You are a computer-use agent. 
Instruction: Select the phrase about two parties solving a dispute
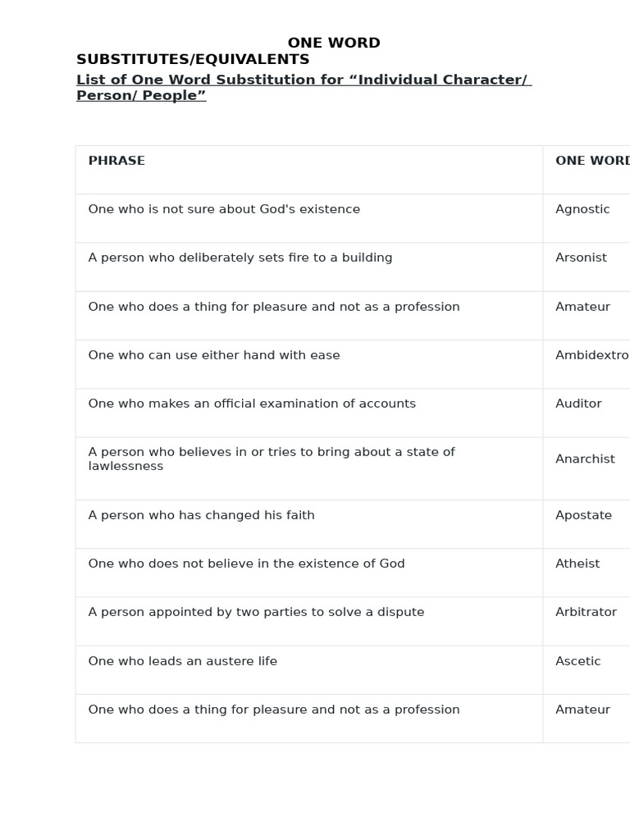(x=256, y=612)
